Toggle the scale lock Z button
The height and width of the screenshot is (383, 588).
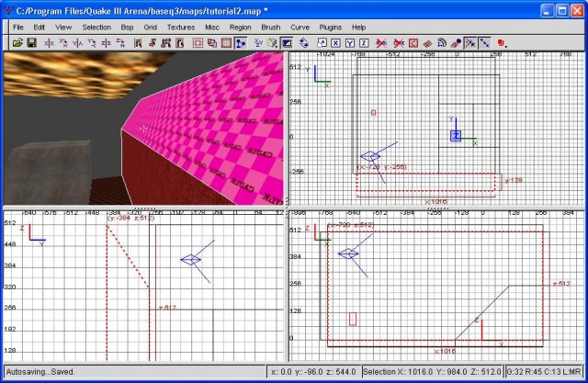[364, 43]
